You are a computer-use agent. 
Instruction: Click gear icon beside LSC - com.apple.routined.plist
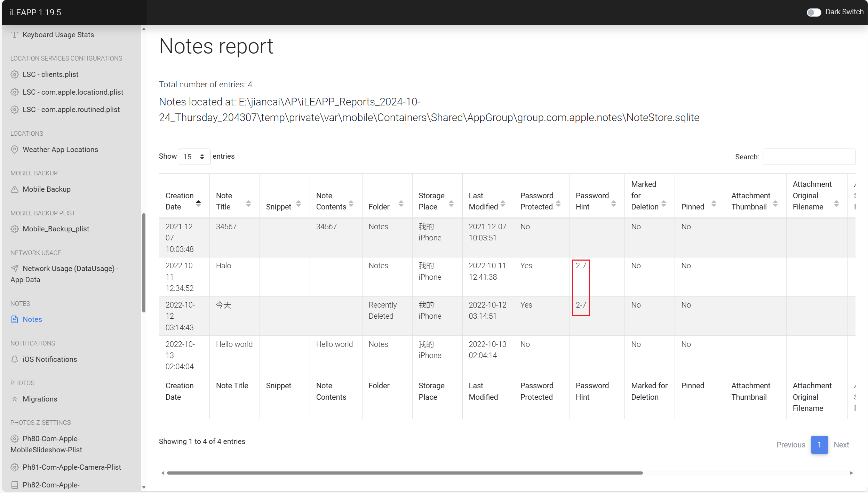point(15,110)
